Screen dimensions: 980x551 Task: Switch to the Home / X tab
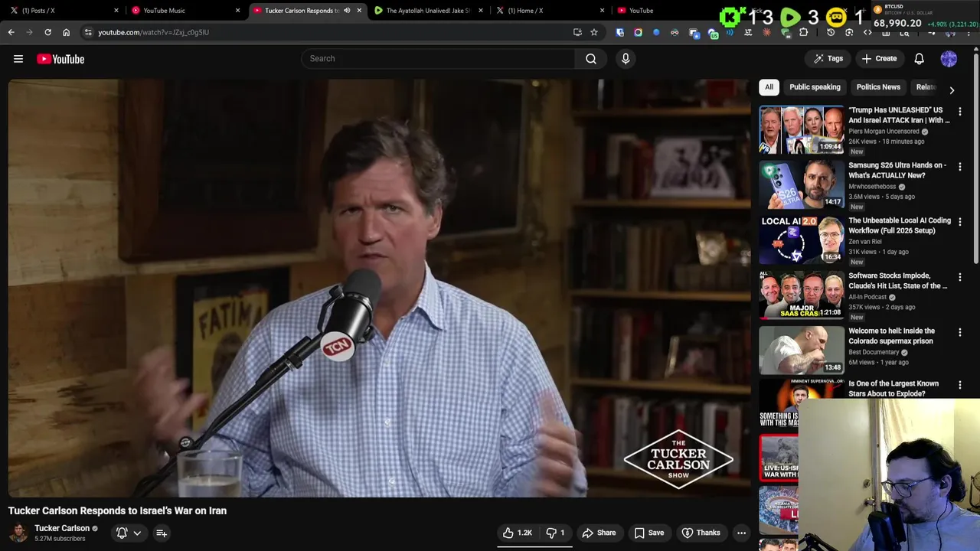tap(548, 11)
